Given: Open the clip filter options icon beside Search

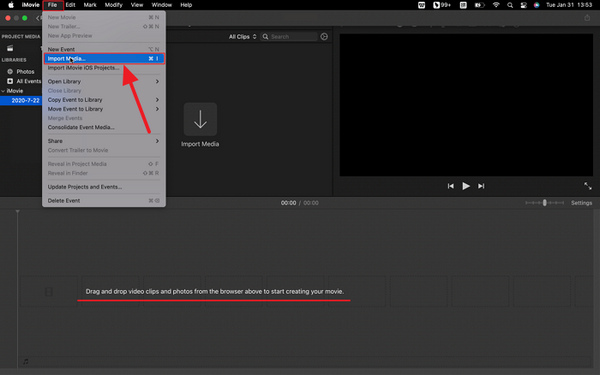Looking at the screenshot, I should (324, 37).
